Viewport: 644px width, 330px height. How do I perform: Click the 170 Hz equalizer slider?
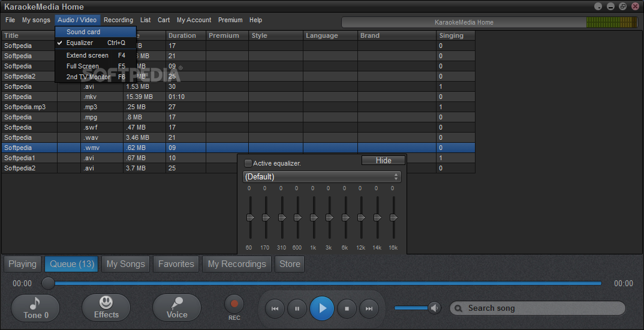click(x=266, y=217)
